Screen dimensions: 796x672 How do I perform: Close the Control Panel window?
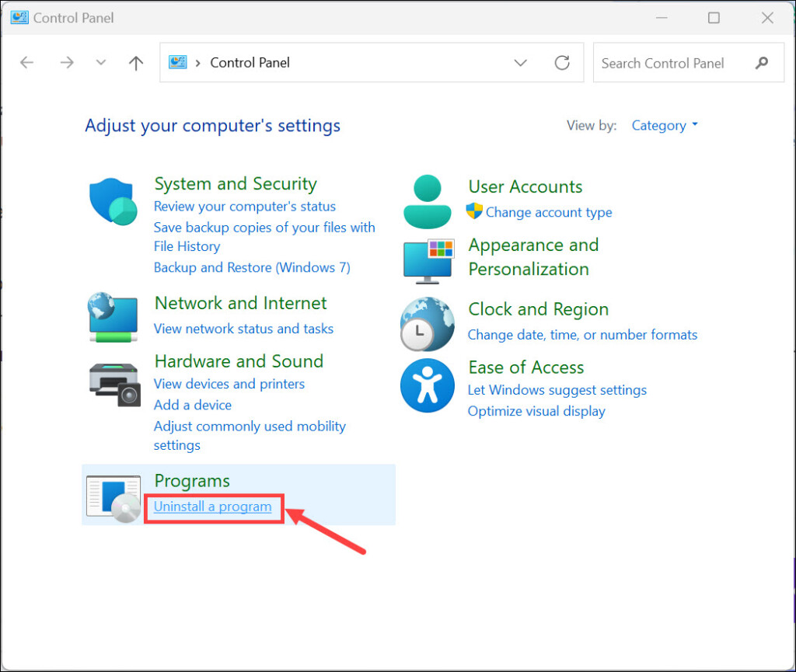pos(767,18)
